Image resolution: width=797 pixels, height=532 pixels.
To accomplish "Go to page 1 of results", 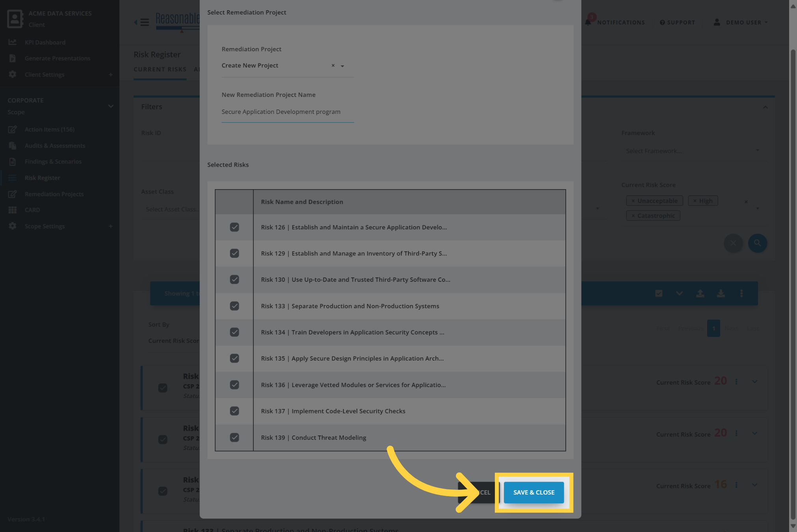I will pos(713,328).
